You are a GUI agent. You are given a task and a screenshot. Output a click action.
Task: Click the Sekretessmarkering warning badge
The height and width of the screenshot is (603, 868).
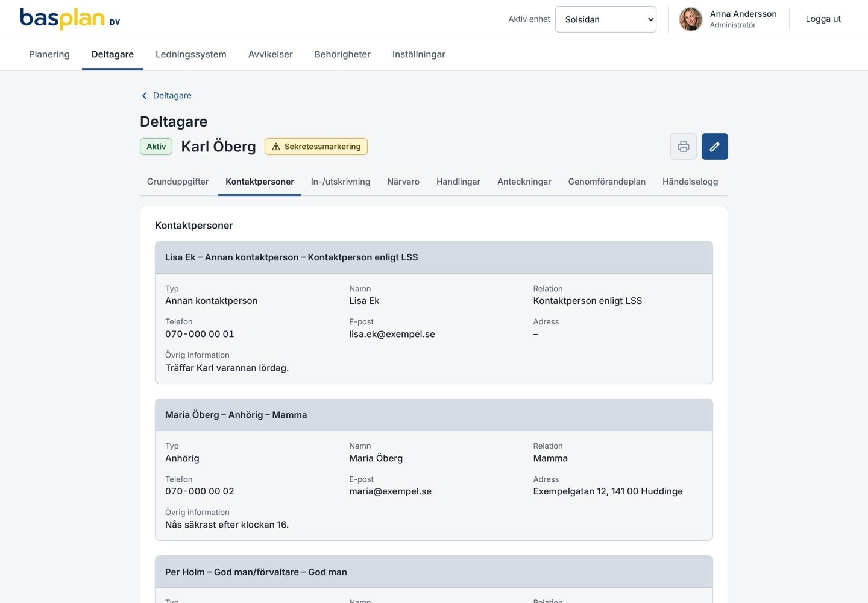coord(316,147)
